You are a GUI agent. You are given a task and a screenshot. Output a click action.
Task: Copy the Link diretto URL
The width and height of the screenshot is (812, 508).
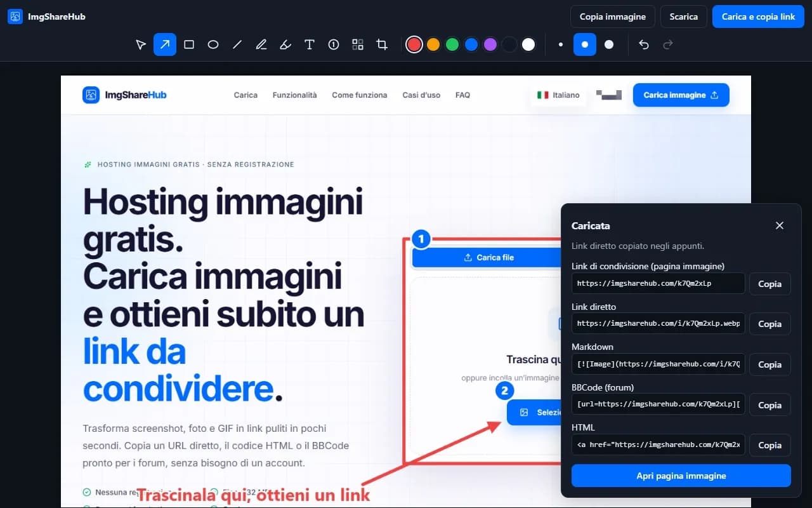[x=770, y=324]
